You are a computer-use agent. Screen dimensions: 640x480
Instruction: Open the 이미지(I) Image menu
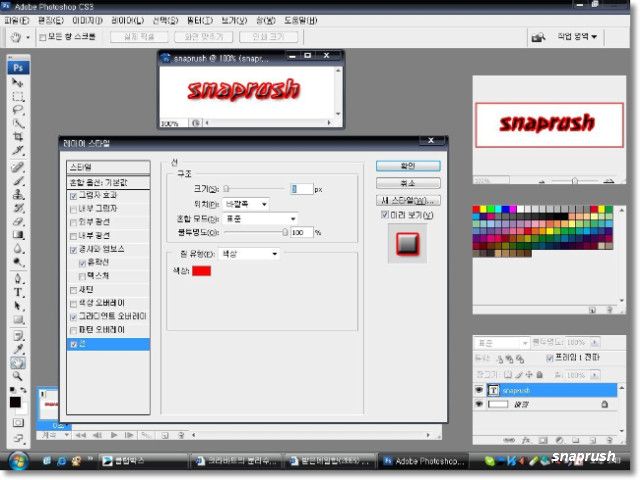87,20
